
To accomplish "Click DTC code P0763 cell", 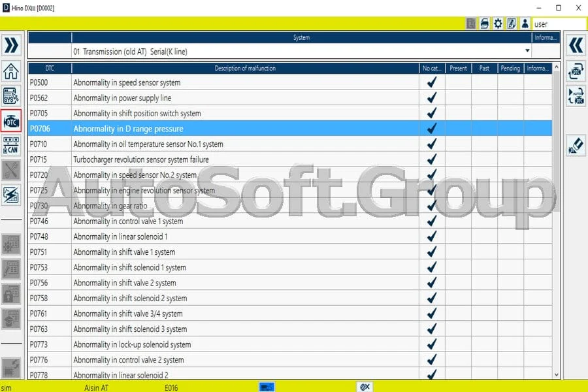I will pos(50,329).
